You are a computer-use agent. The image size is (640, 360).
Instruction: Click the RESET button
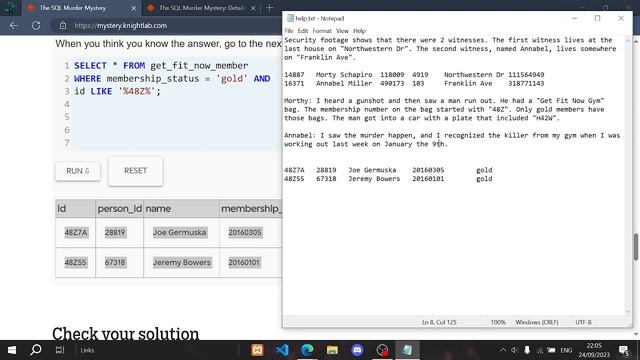click(135, 171)
